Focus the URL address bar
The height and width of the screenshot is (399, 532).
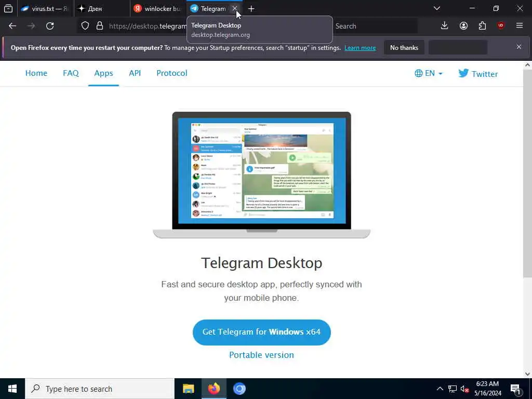(x=147, y=26)
